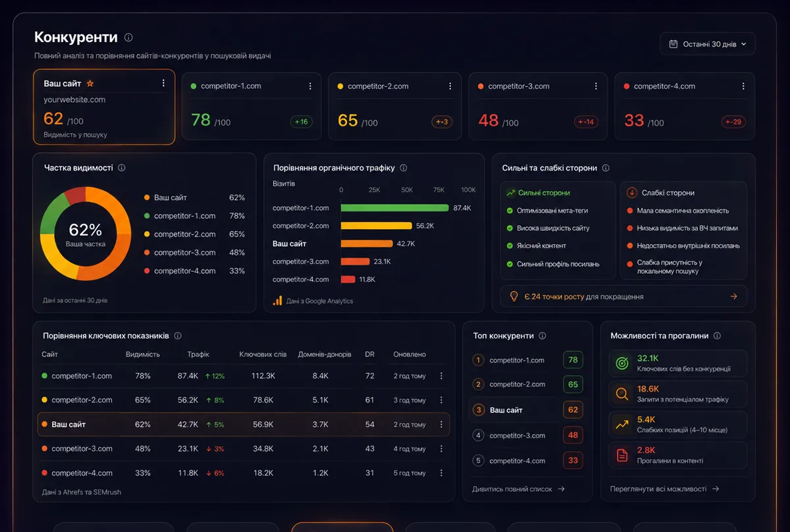Click the target icon for 32.1K keywords
790x532 pixels.
tap(621, 363)
